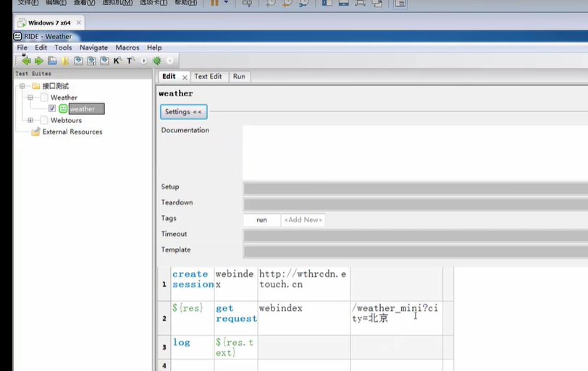This screenshot has width=588, height=371.
Task: Open the File menu
Action: (22, 48)
